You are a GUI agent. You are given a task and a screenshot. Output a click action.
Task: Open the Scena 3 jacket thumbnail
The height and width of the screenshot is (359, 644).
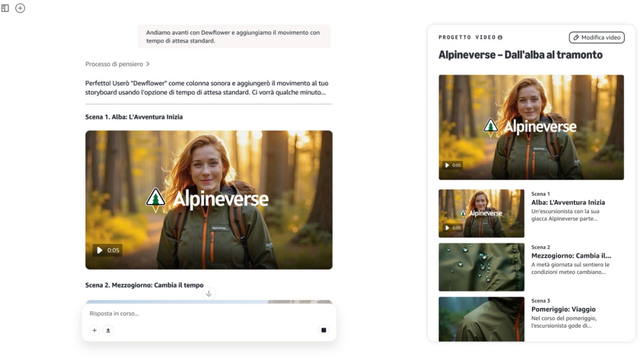pos(481,319)
